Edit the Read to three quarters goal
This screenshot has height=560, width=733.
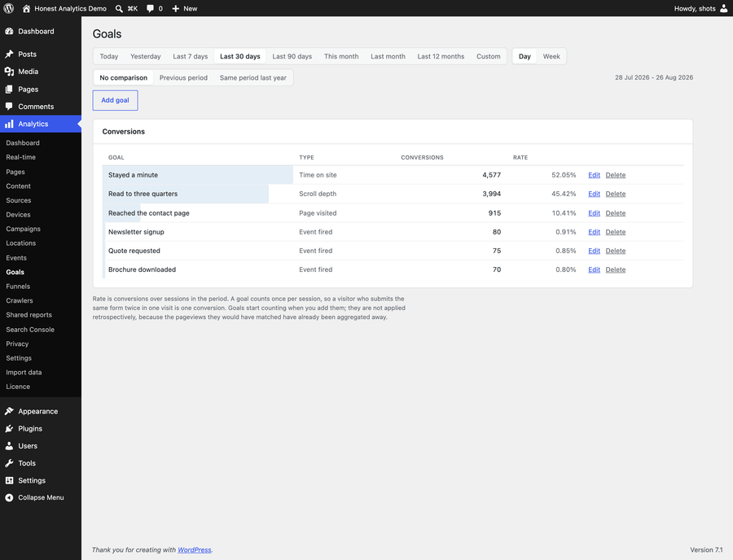click(594, 194)
